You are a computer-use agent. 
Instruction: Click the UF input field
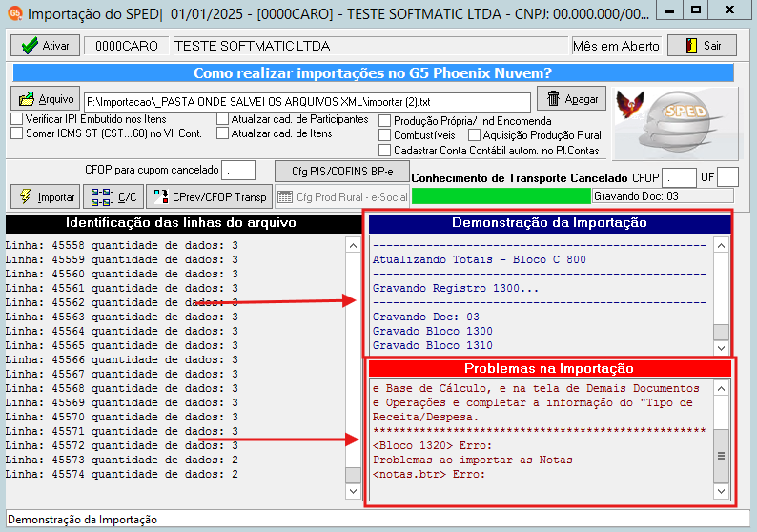click(728, 177)
